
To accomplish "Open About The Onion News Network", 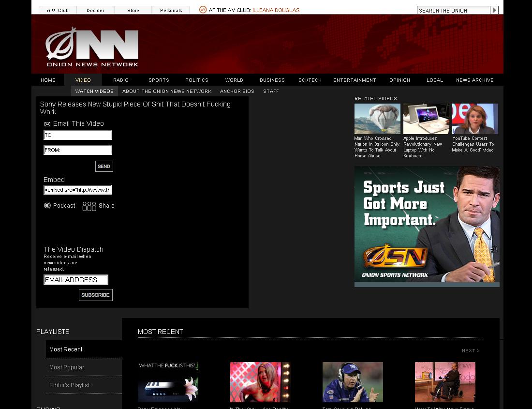I will (x=167, y=91).
